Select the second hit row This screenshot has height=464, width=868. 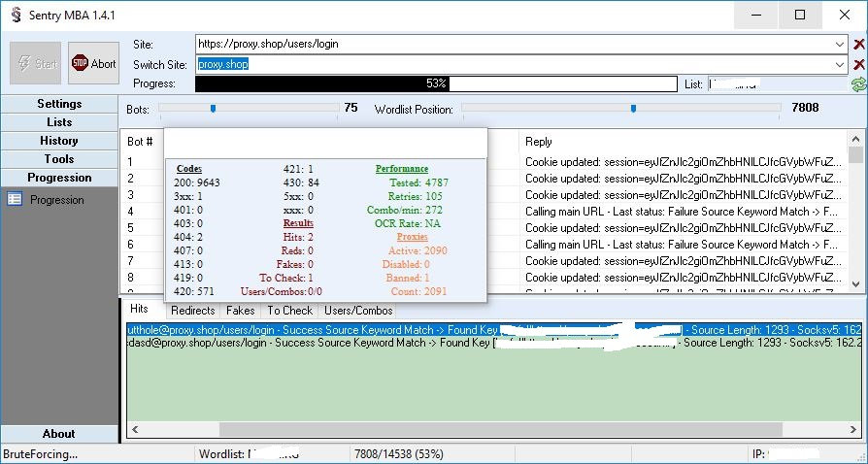[494, 343]
